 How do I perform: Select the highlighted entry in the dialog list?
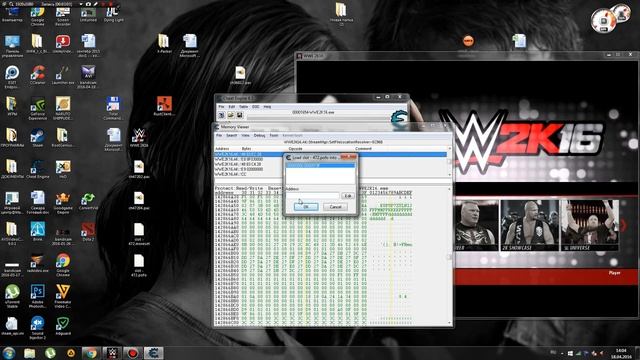[320, 165]
